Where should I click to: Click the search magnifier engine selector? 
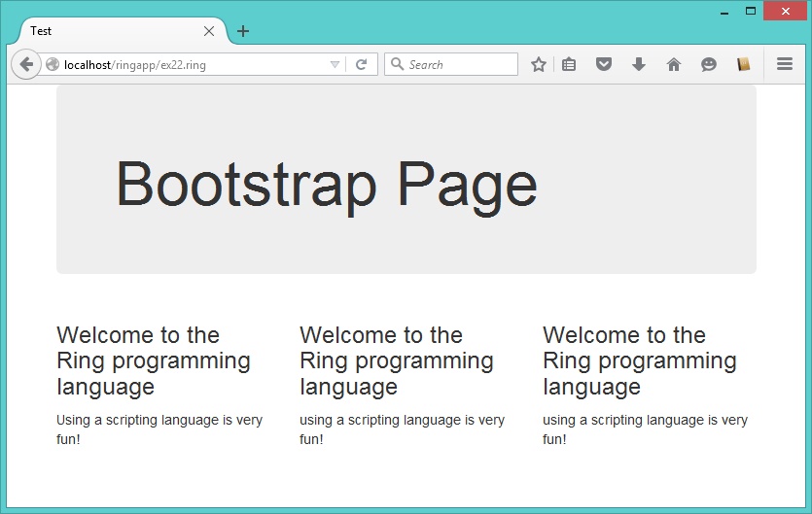(397, 64)
